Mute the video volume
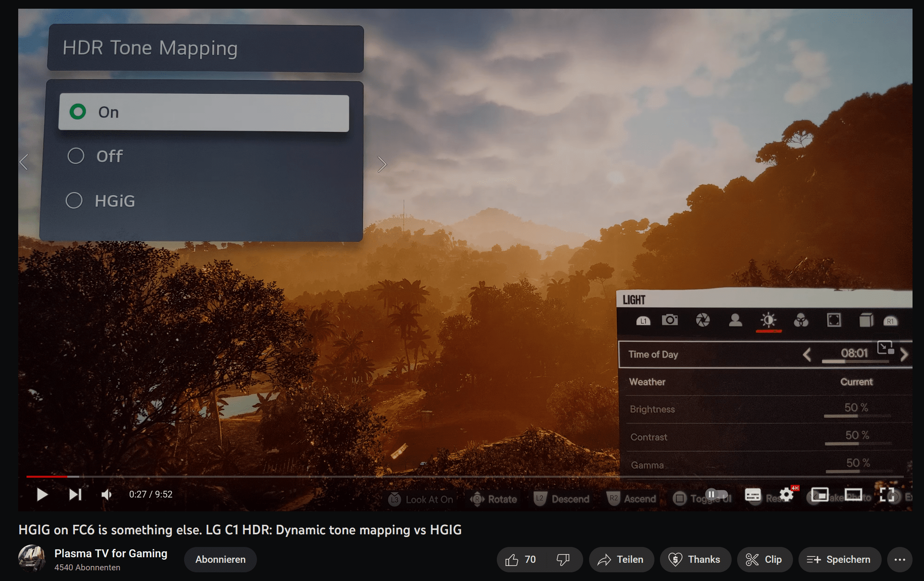 click(106, 494)
